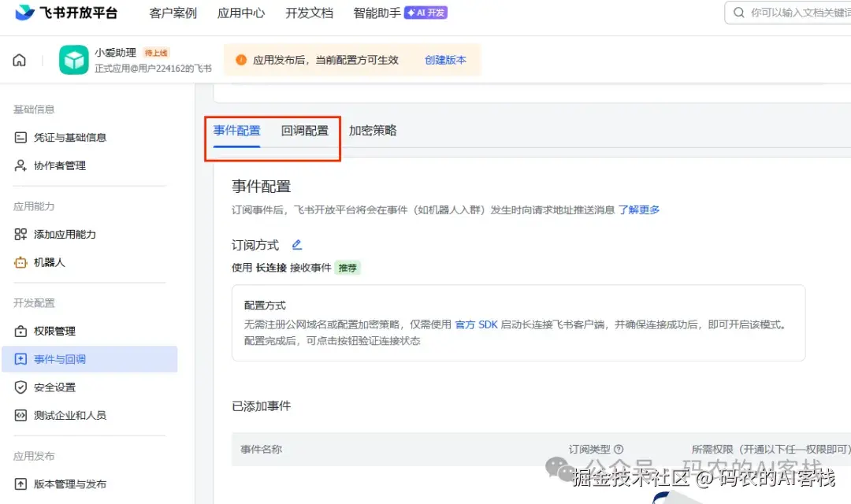Click the 事件名称 column header

click(261, 449)
